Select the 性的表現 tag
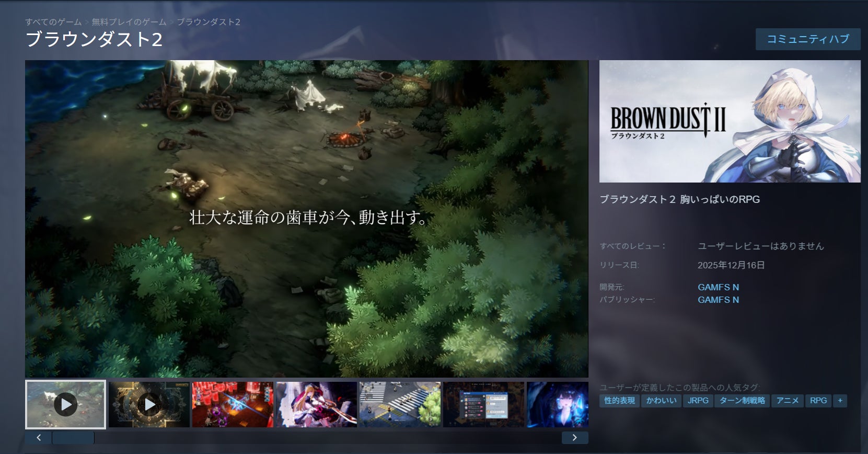 point(619,401)
